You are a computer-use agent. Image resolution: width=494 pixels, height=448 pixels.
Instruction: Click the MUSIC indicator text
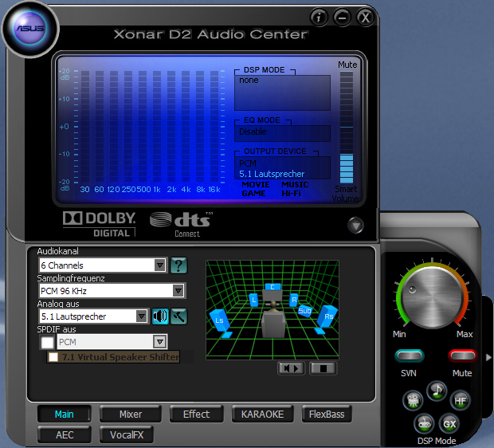295,184
